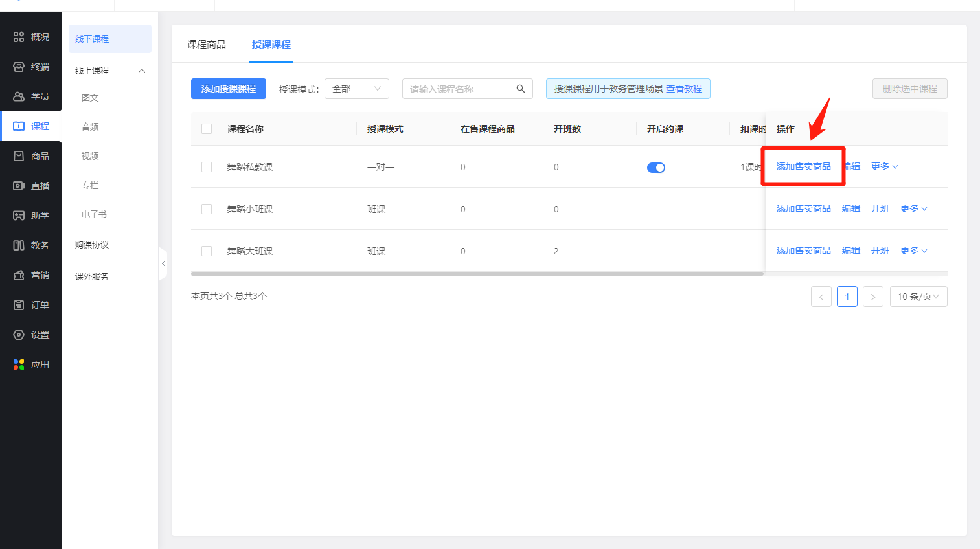Click 编辑 for 舞蹈小班课
Screen dimensions: 980x549
pyautogui.click(x=851, y=208)
